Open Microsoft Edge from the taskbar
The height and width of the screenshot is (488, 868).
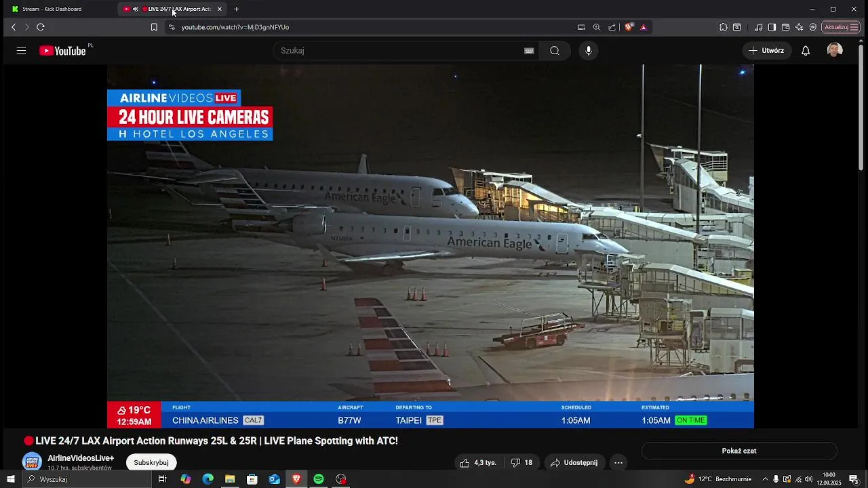point(208,479)
